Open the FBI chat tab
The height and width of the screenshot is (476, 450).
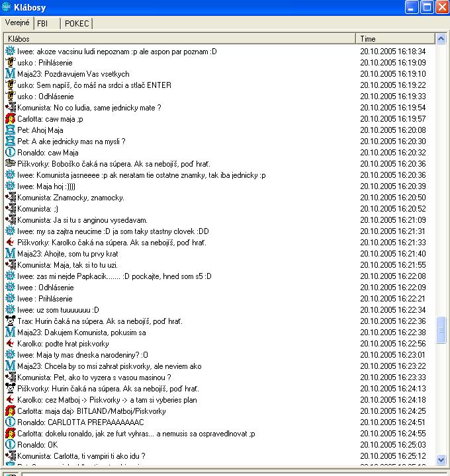43,24
